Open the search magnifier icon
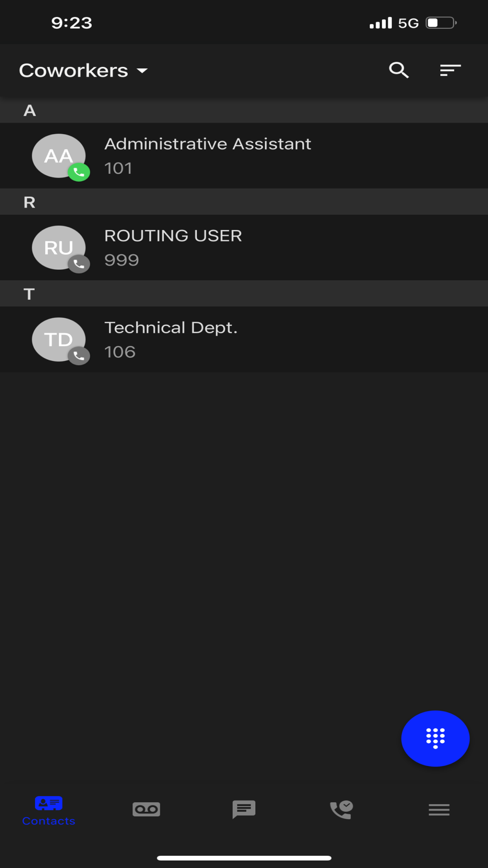 (x=399, y=70)
